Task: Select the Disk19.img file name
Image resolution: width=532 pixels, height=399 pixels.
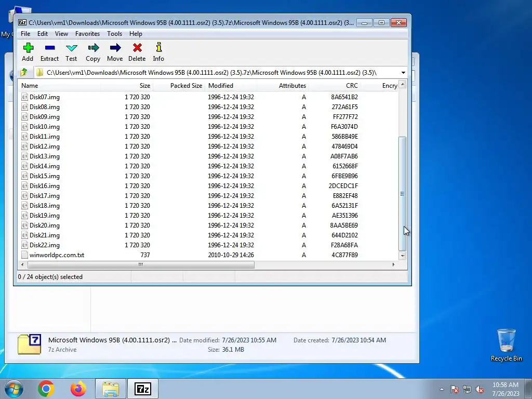Action: 45,215
